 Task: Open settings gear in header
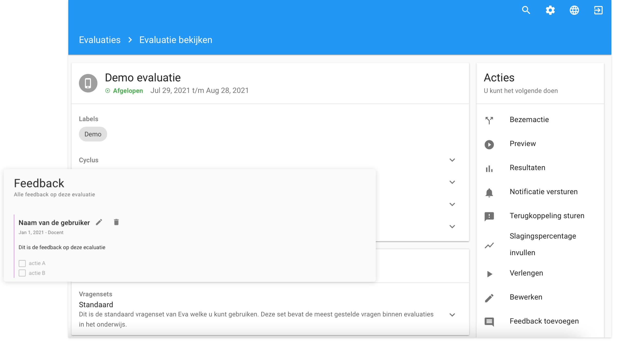coord(550,10)
